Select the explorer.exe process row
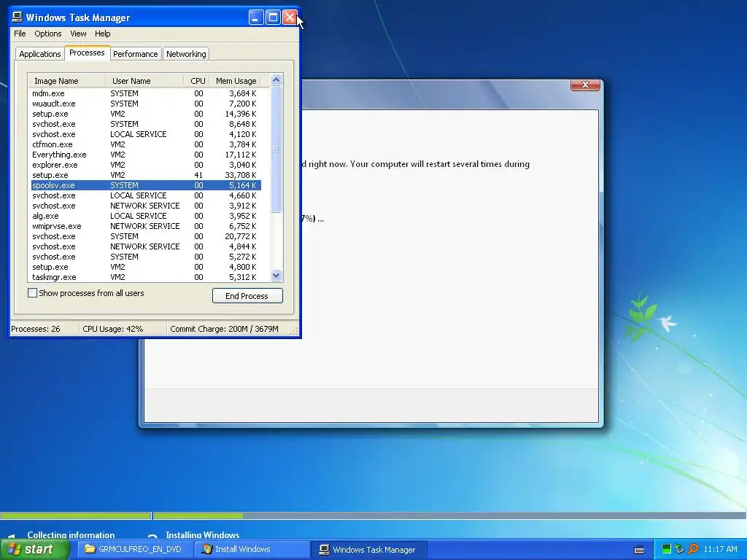 [x=146, y=165]
